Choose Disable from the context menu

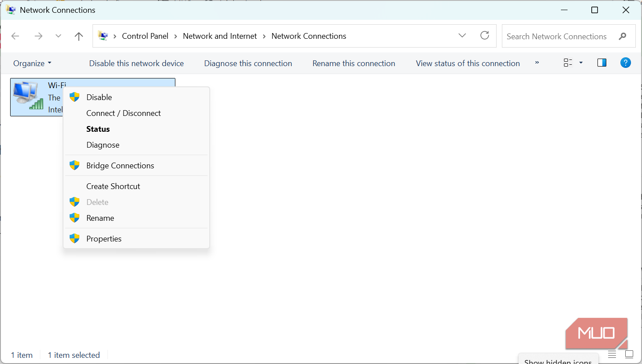137,97
